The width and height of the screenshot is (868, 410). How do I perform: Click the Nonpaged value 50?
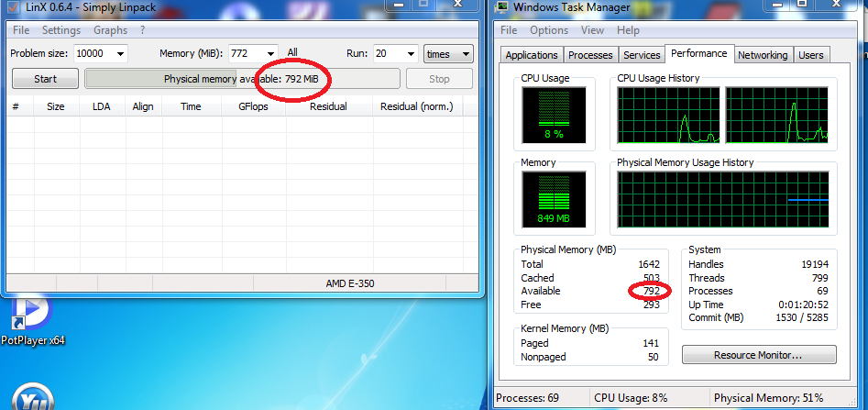pyautogui.click(x=654, y=358)
